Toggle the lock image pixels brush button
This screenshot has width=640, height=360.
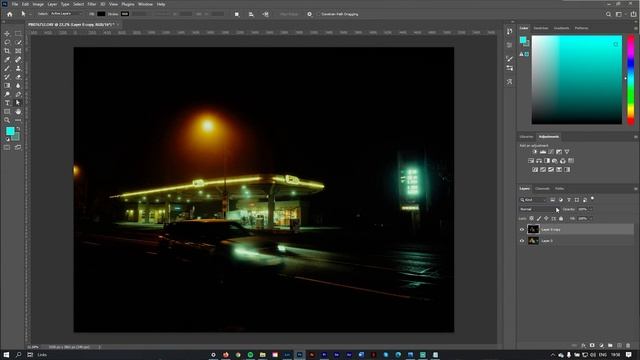(539, 219)
